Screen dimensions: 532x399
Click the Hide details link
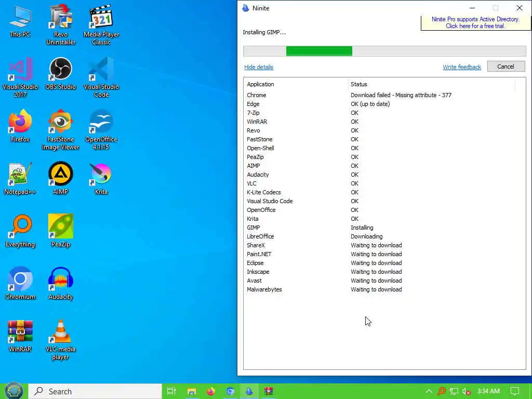259,67
